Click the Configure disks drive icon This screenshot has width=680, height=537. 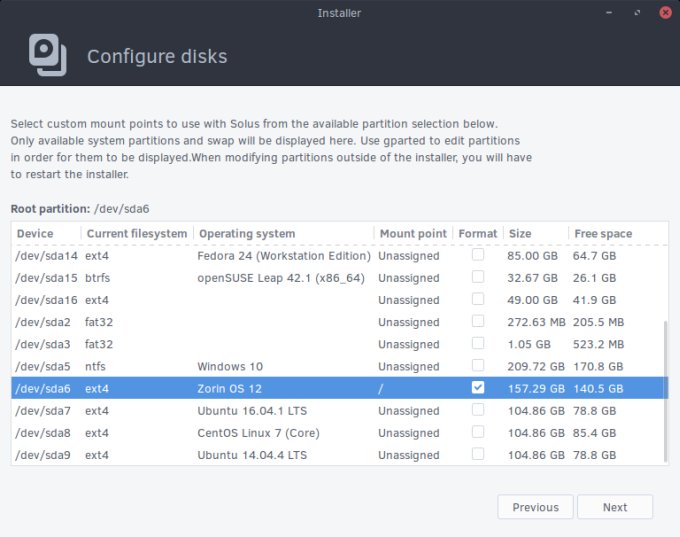pos(48,55)
